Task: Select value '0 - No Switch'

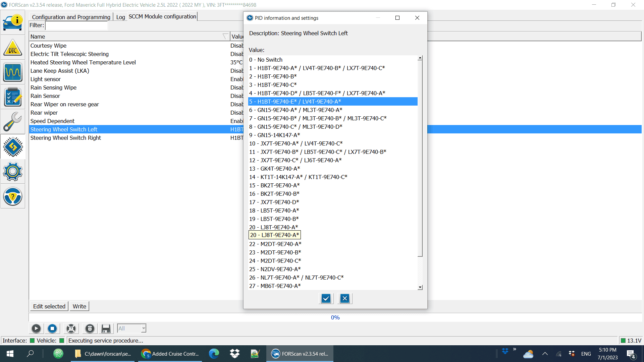Action: coord(333,60)
